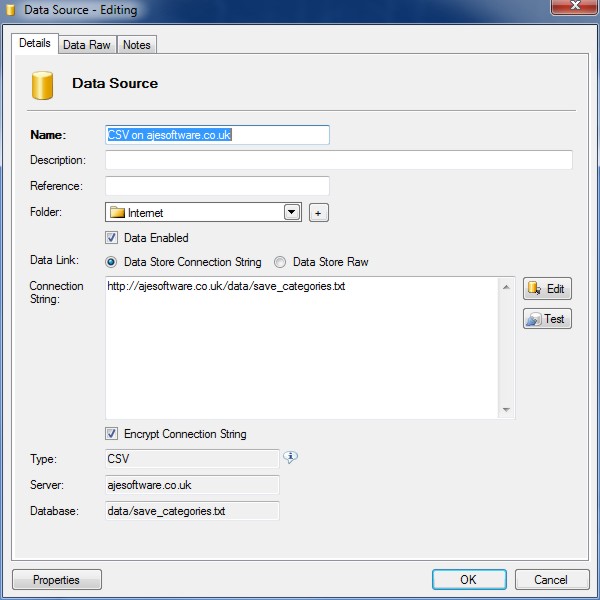Click the Internet folder icon in Folder field
This screenshot has width=600, height=600.
pos(117,212)
